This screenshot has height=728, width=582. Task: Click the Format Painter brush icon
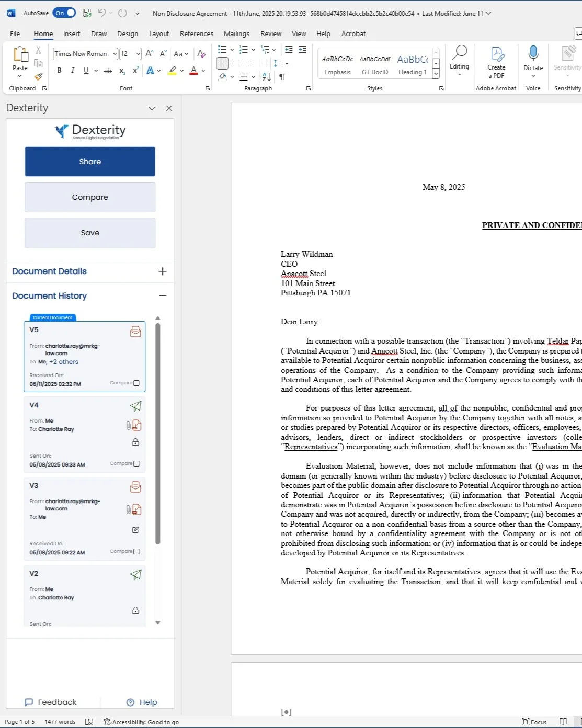[38, 76]
